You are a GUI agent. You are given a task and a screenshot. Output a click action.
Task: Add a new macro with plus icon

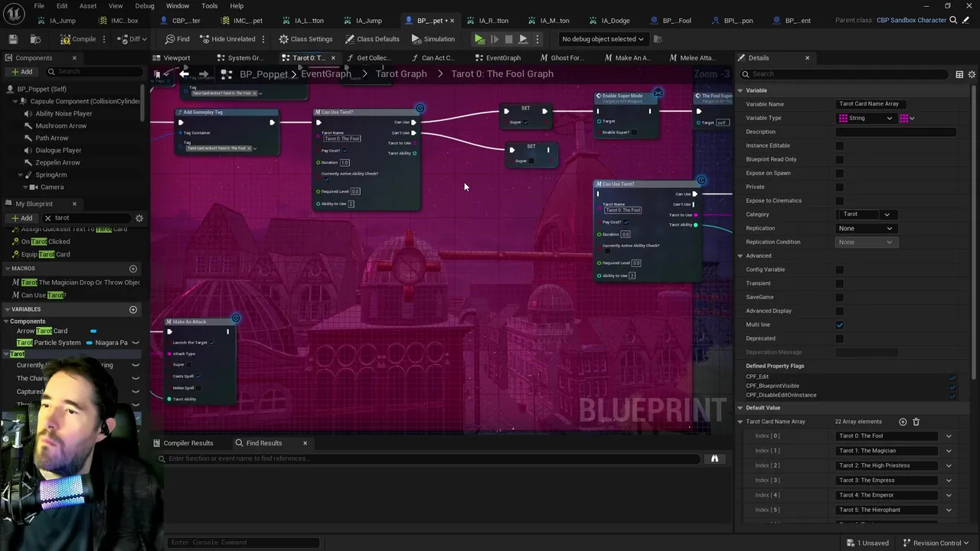[133, 269]
